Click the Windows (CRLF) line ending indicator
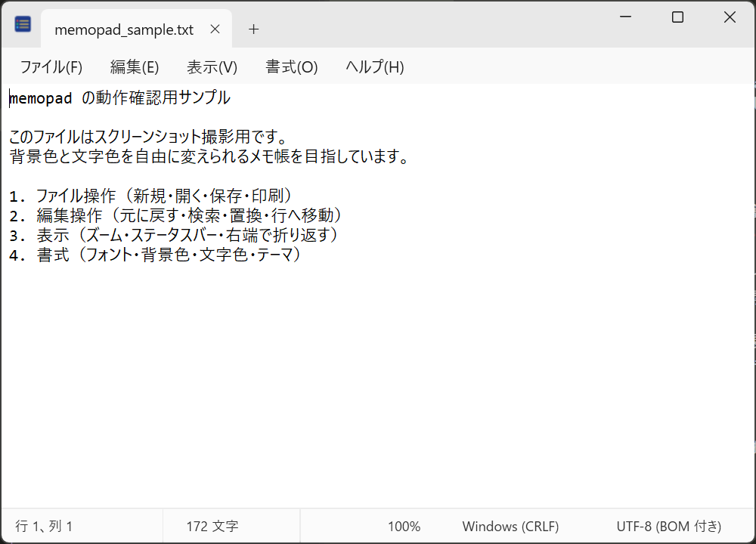Screen dimensions: 756x544 point(510,526)
